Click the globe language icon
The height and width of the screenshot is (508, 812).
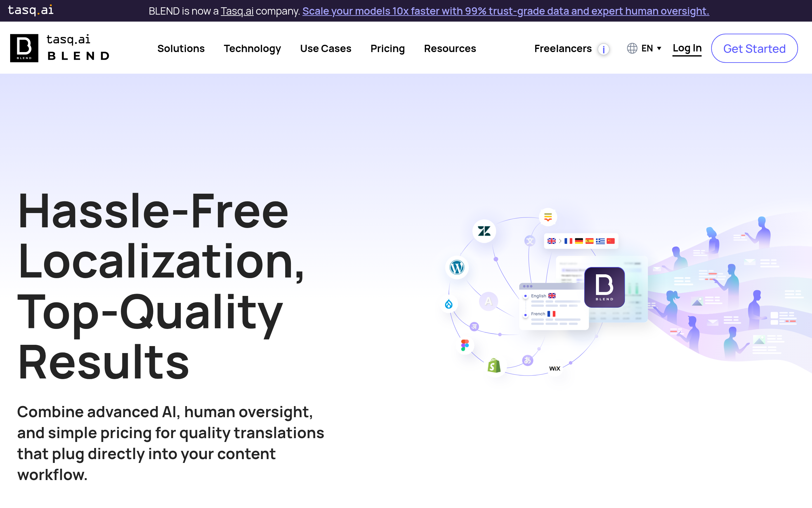coord(632,48)
